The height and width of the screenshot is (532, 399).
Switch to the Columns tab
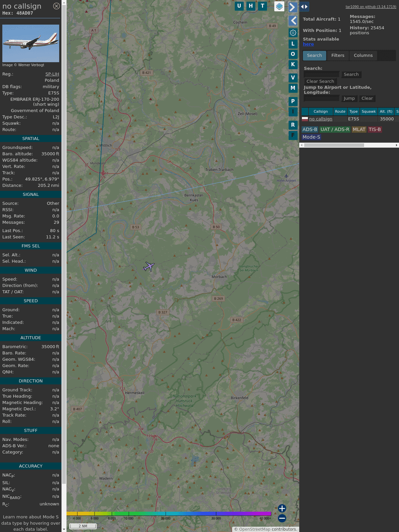tap(363, 56)
